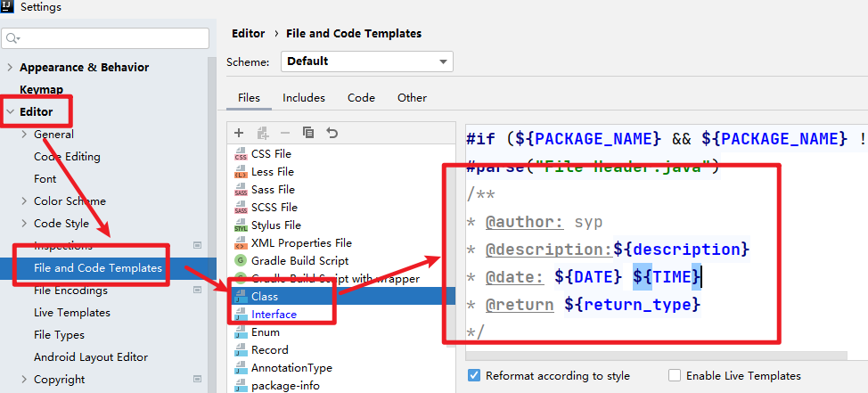
Task: Click the Enum template icon
Action: pyautogui.click(x=241, y=332)
